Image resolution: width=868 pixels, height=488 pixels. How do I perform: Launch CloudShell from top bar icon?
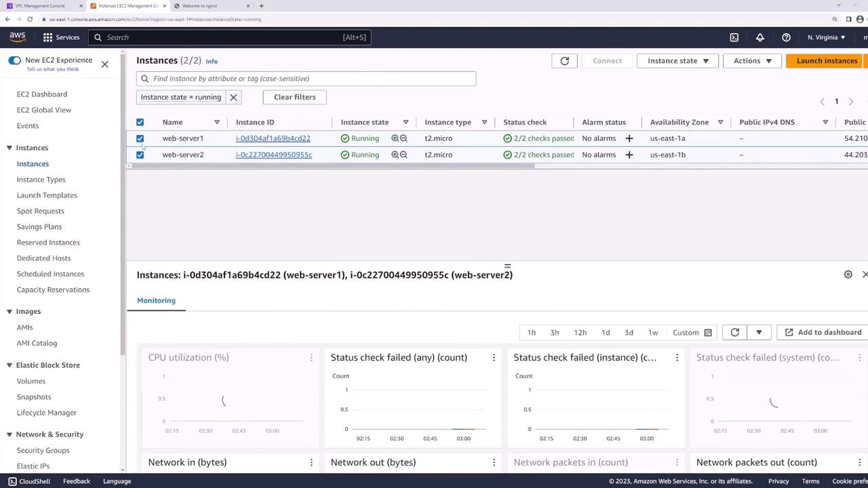(734, 37)
